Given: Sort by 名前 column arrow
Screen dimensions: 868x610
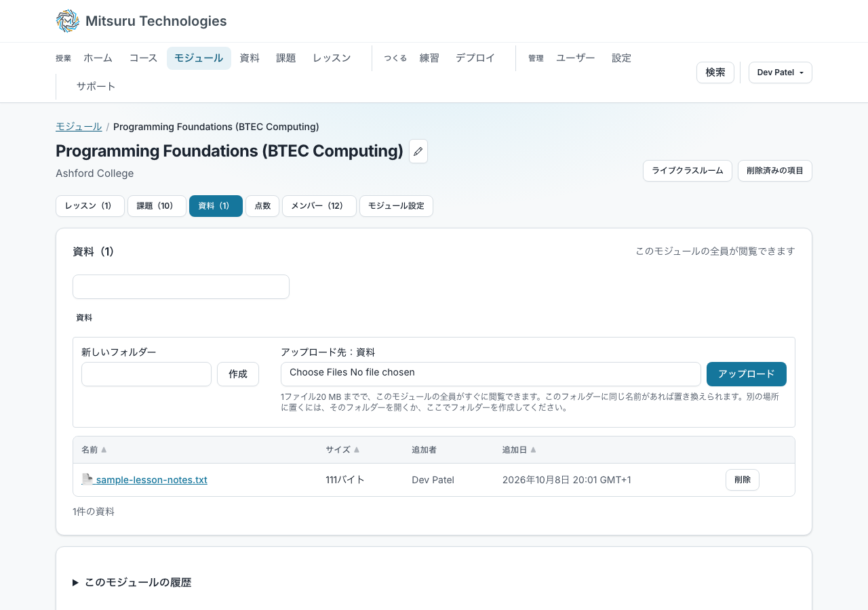Looking at the screenshot, I should (x=104, y=450).
